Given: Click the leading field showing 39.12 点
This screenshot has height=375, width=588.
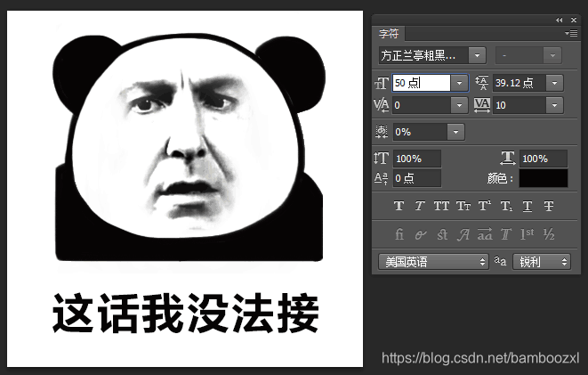Looking at the screenshot, I should (520, 83).
